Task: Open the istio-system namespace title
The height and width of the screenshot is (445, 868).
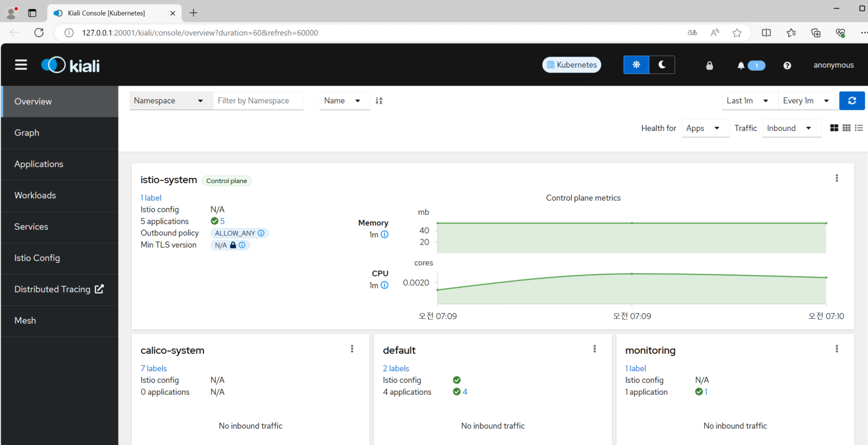Action: tap(169, 180)
